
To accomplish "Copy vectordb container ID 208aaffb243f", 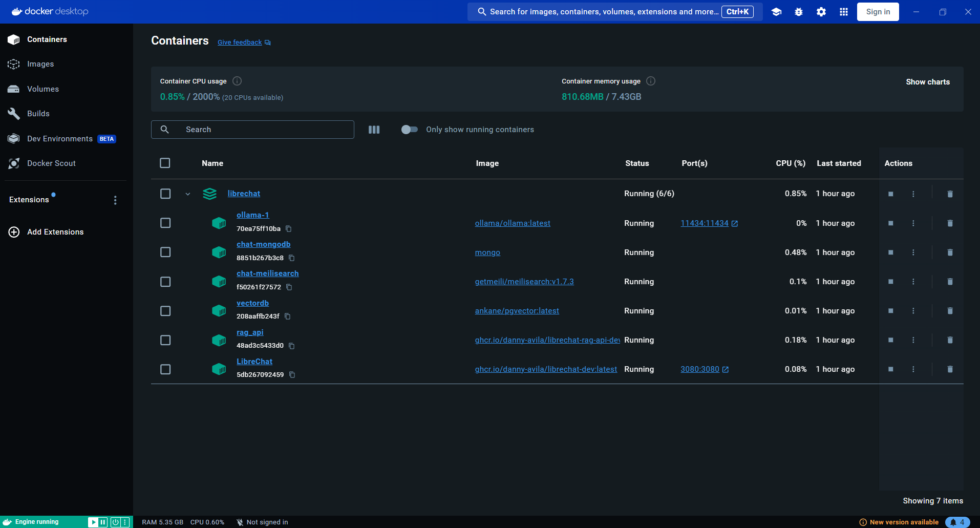I will 288,316.
